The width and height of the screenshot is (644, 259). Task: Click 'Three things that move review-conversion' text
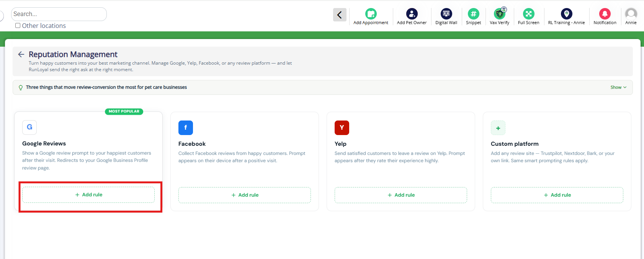pos(106,87)
